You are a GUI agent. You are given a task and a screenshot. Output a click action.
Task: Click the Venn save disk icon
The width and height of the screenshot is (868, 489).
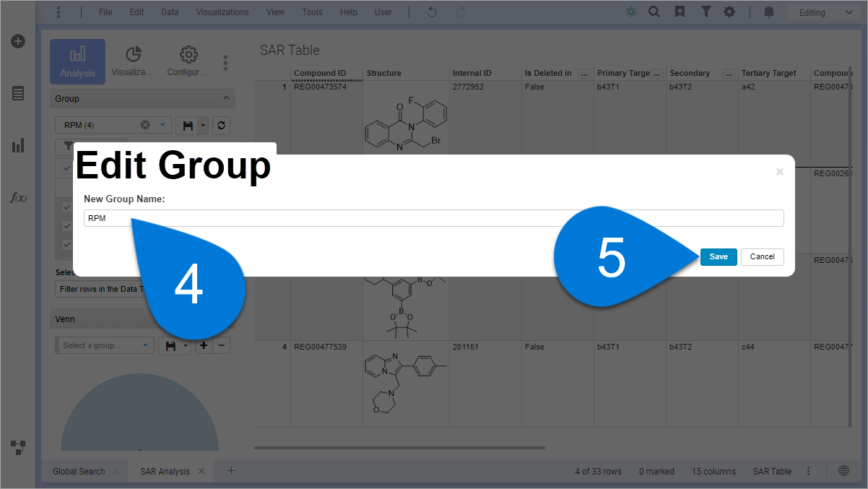point(170,346)
